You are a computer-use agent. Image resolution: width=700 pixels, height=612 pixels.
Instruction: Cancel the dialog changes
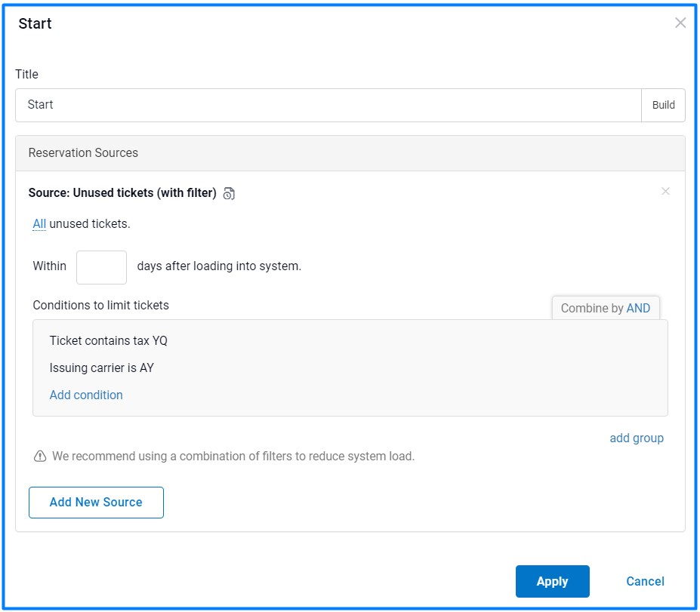click(x=645, y=582)
